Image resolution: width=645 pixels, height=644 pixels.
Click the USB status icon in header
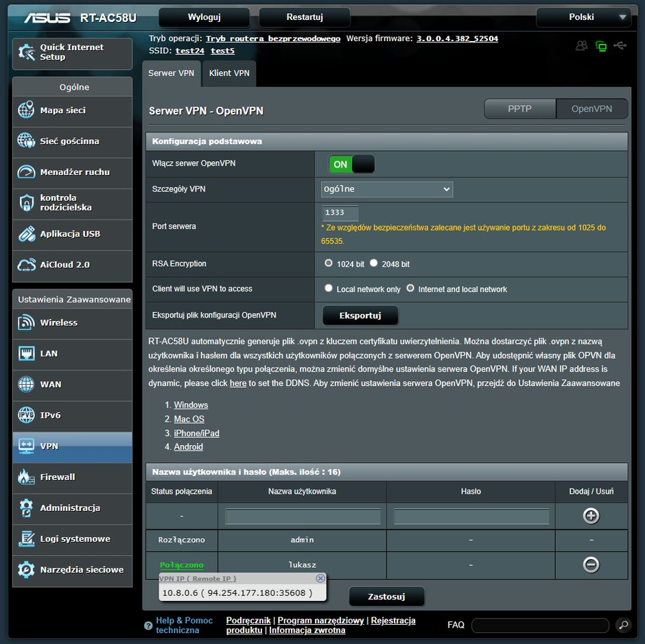click(x=620, y=46)
